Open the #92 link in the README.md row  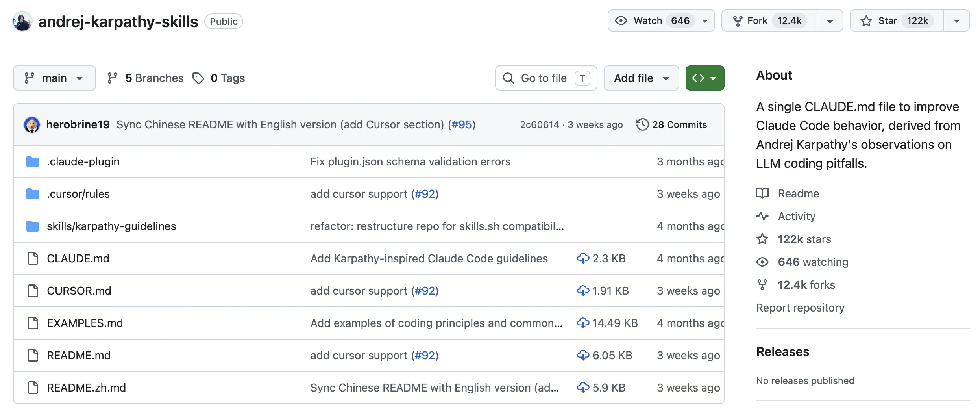425,355
